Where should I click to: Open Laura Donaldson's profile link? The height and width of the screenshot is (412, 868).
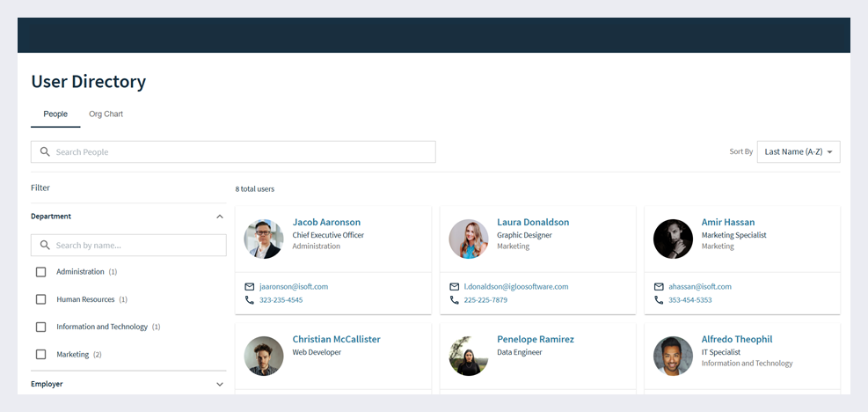(533, 222)
